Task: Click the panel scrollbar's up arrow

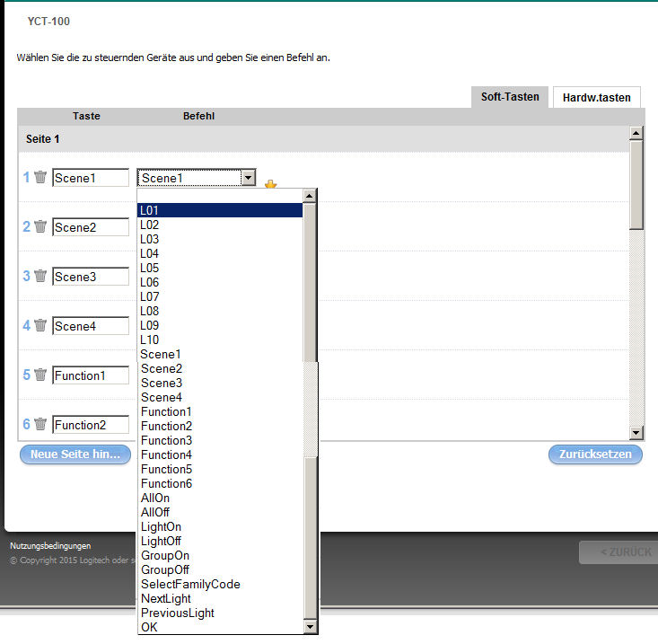Action: (636, 134)
